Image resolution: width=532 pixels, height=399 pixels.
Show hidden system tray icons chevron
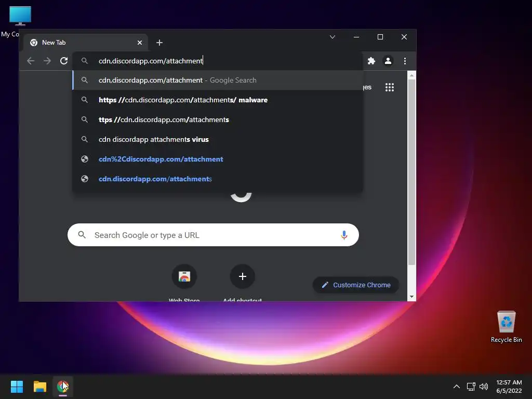(457, 387)
